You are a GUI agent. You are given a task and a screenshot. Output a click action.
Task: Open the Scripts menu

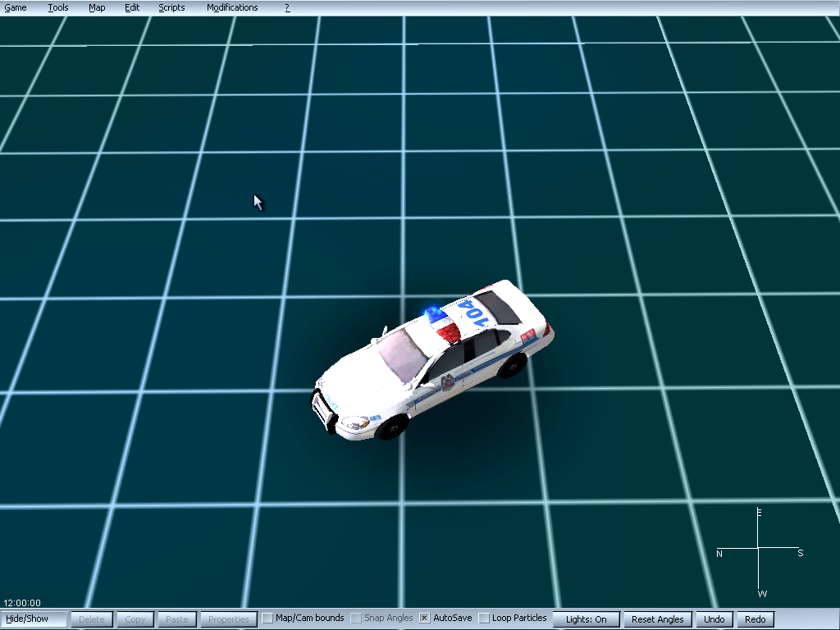pos(171,7)
